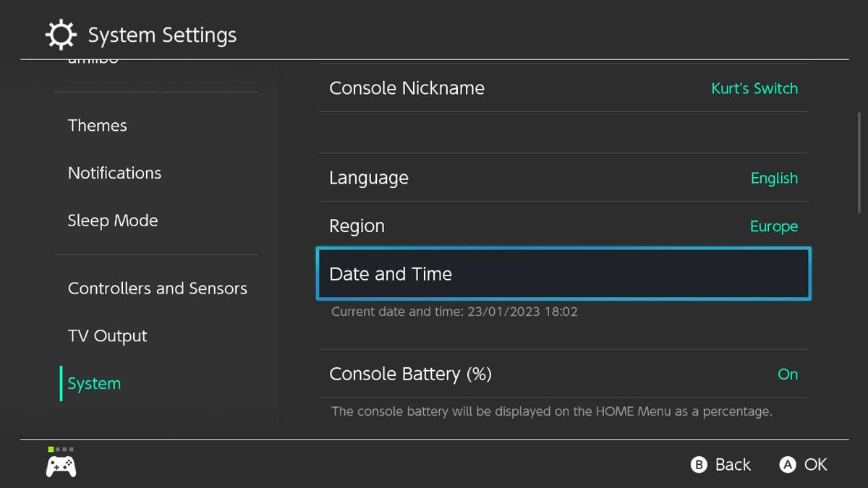The height and width of the screenshot is (488, 868).
Task: Click the Back label
Action: [733, 465]
